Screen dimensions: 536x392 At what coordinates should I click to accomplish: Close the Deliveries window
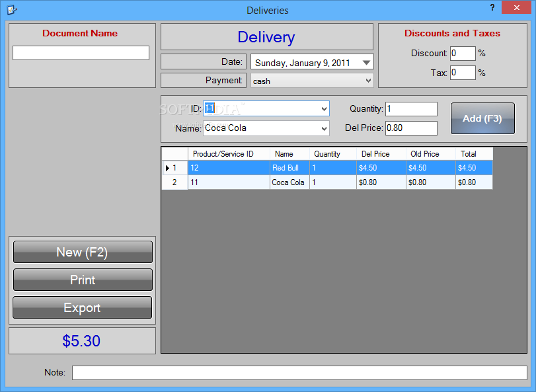[x=517, y=7]
